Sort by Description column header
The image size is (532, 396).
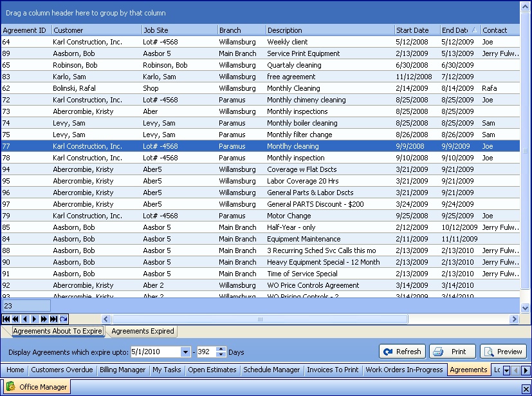point(330,30)
